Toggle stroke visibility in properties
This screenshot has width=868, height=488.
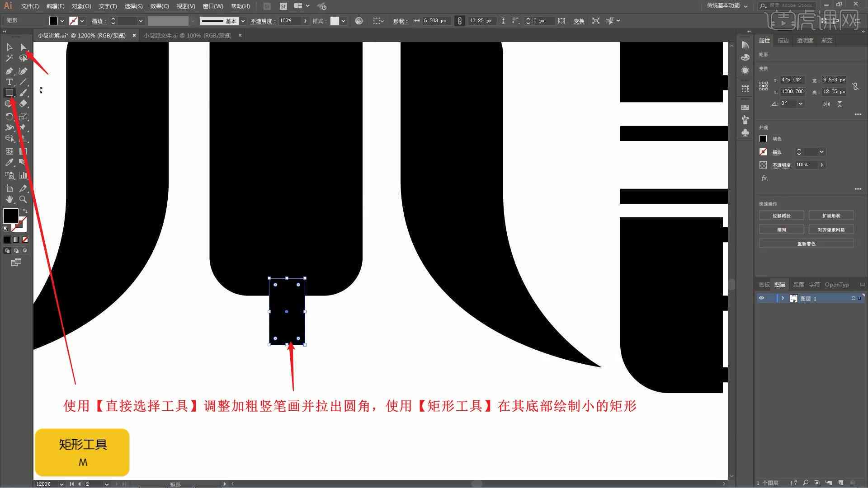point(763,151)
